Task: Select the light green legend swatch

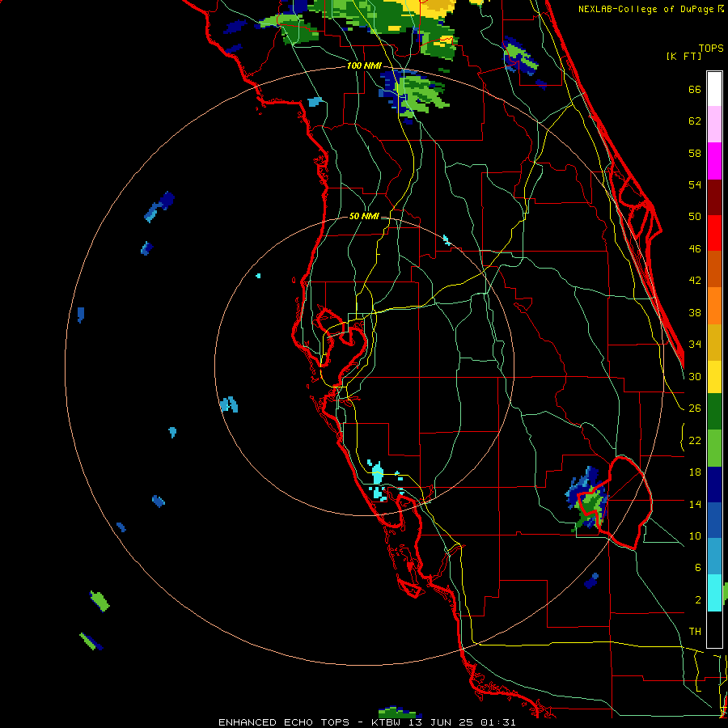Action: (714, 448)
